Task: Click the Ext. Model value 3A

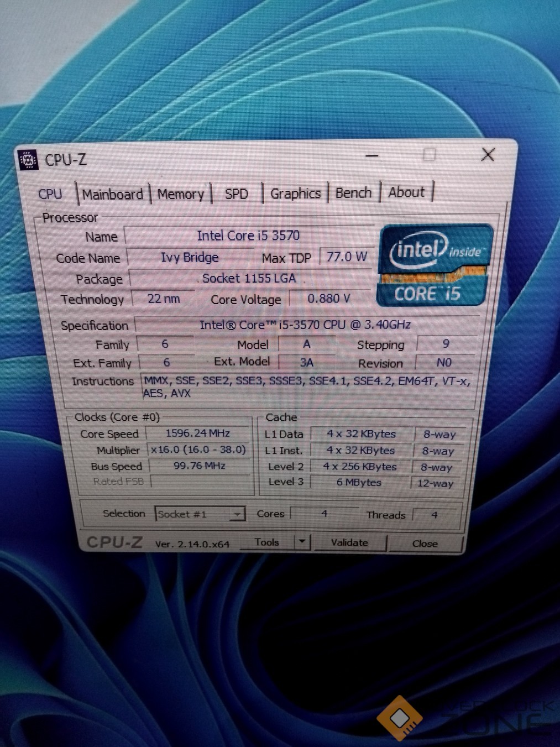Action: (307, 363)
